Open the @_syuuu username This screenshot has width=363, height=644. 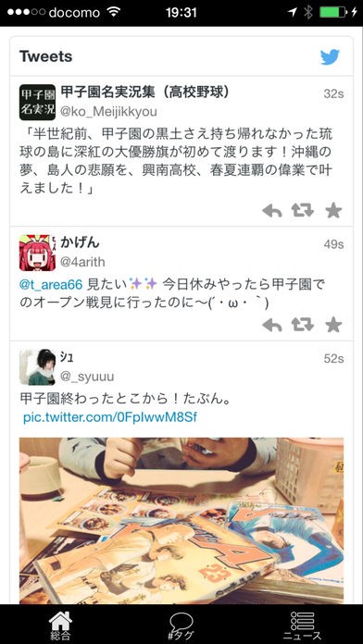point(87,377)
